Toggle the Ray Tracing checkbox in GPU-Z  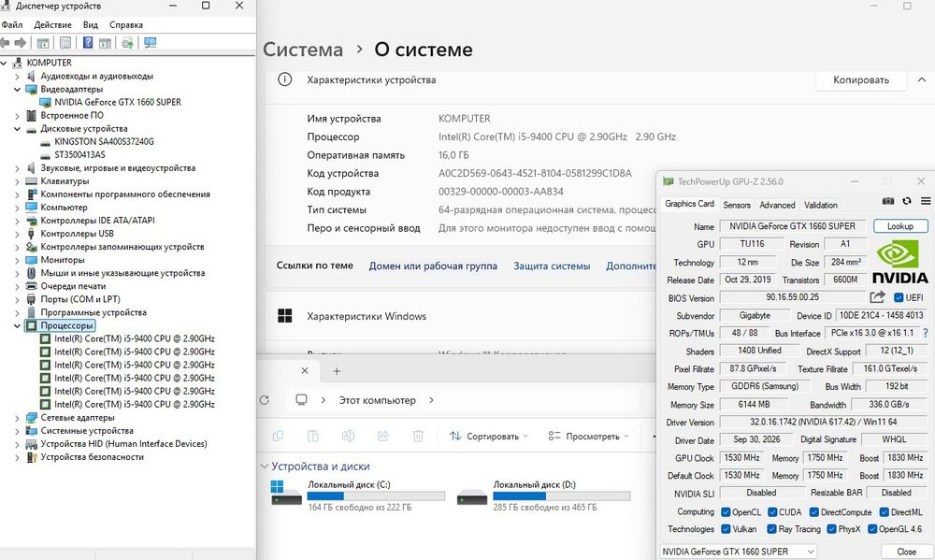pyautogui.click(x=771, y=529)
